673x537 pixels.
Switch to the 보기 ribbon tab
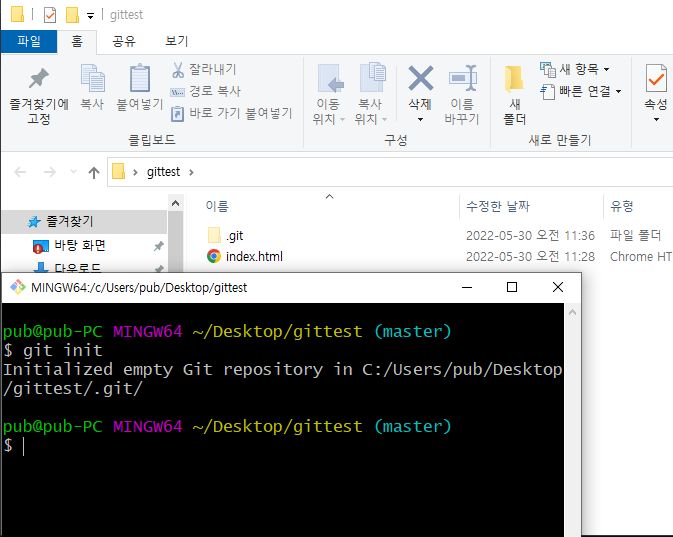click(x=177, y=42)
